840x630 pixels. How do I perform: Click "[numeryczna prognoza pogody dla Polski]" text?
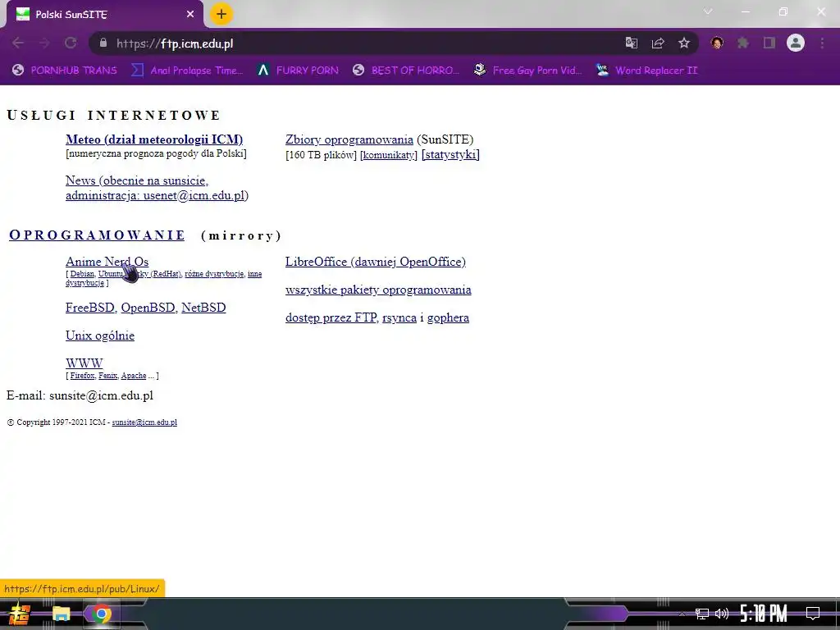[x=156, y=153]
